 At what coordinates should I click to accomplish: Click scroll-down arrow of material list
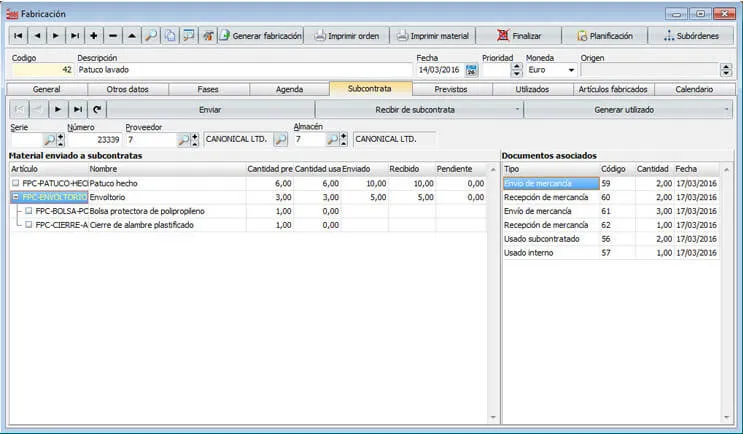point(493,417)
